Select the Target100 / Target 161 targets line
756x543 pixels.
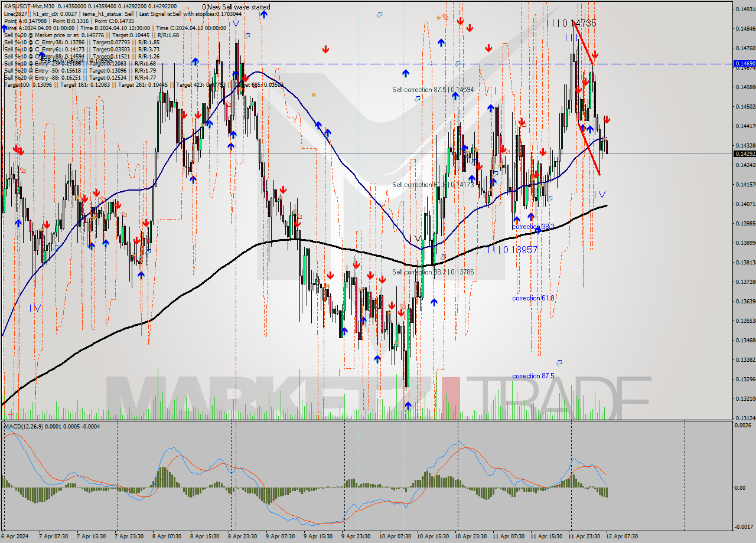click(144, 84)
